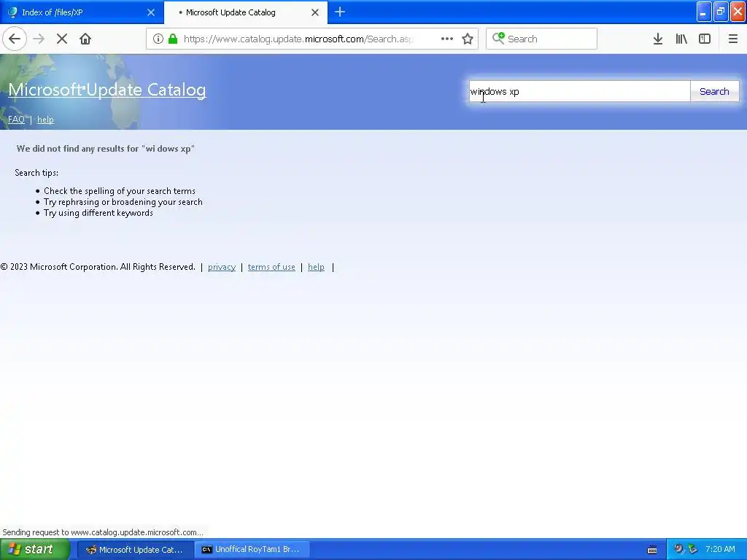Click 'Try rephrasing or broadening your search'
747x560 pixels.
point(123,202)
